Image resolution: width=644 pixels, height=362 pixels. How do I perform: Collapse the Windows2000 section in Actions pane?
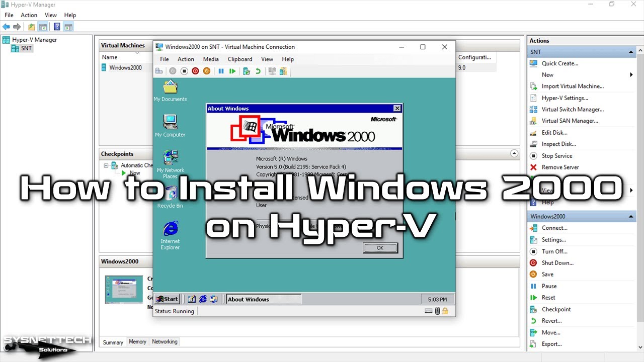click(x=631, y=217)
